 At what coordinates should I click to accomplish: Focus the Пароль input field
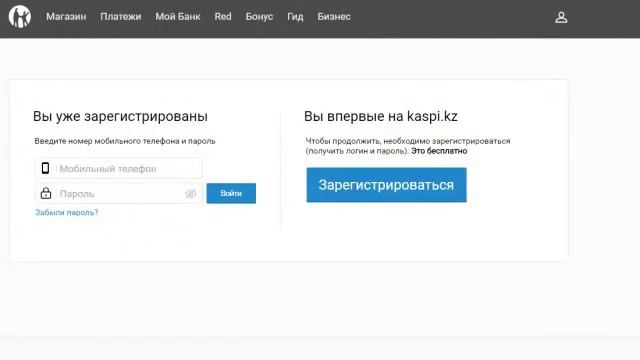tap(119, 193)
